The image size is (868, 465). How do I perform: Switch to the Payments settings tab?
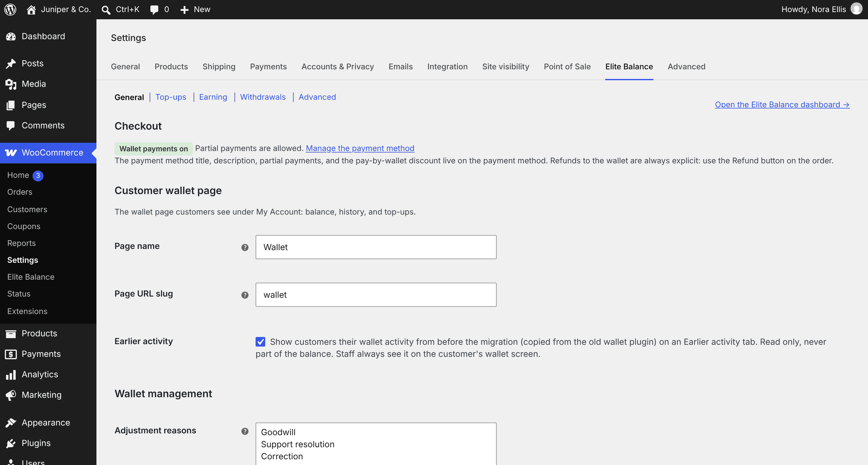268,67
